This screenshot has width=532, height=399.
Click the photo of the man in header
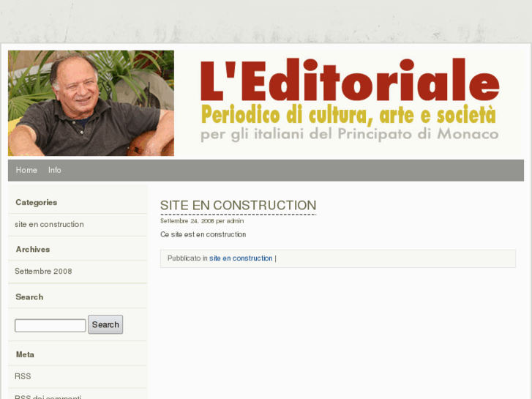(x=91, y=103)
